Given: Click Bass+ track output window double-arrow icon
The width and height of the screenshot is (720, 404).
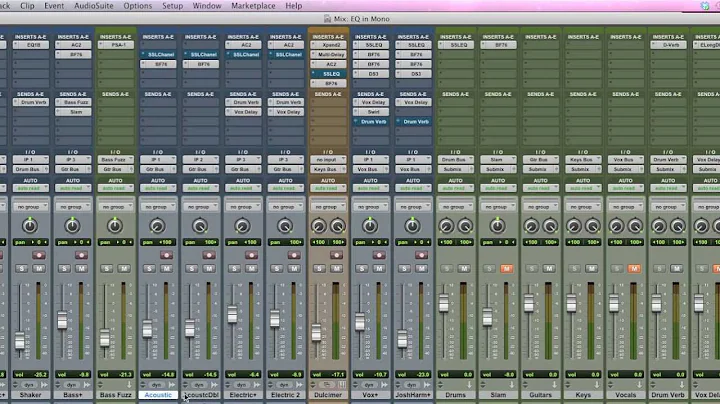Looking at the screenshot, I should click(x=87, y=385).
